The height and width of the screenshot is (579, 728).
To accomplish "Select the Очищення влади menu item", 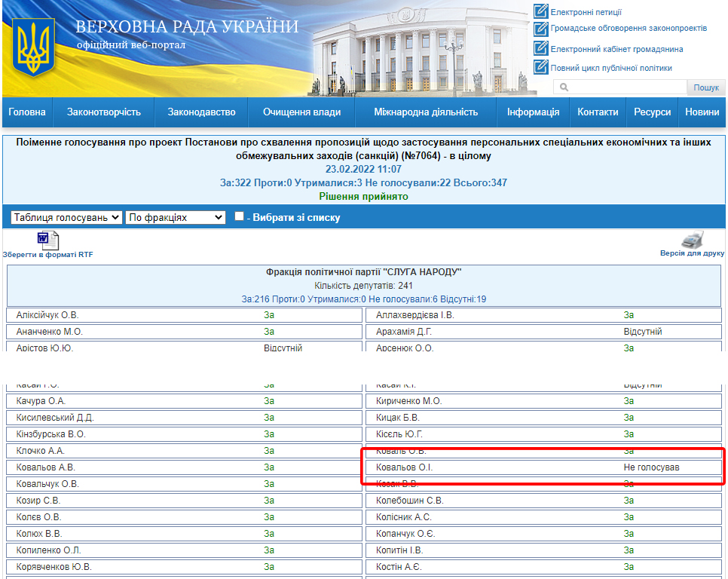I will point(301,112).
